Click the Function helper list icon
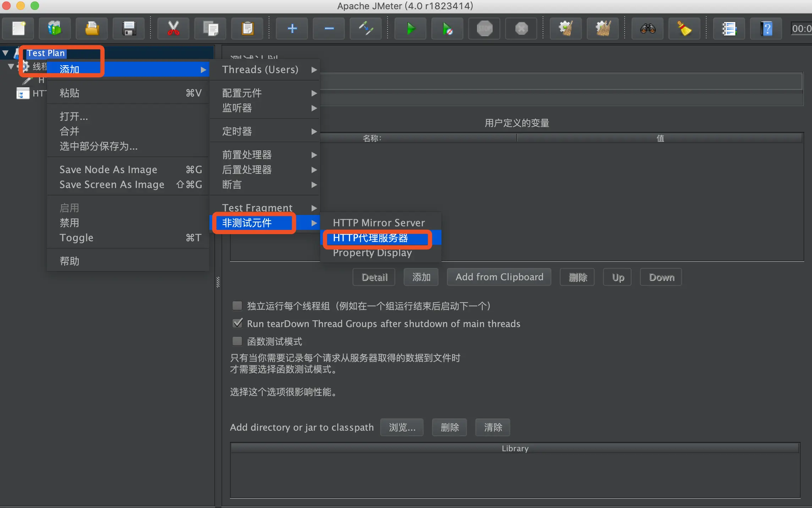The height and width of the screenshot is (508, 812). pos(729,28)
